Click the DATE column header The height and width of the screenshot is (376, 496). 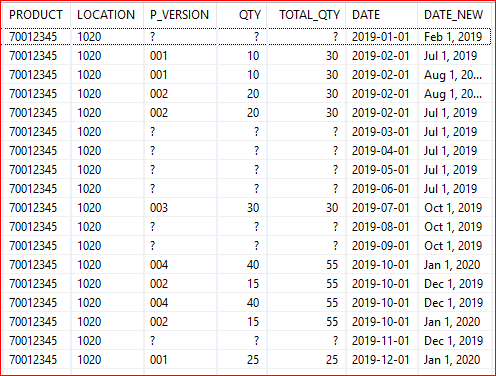(382, 15)
